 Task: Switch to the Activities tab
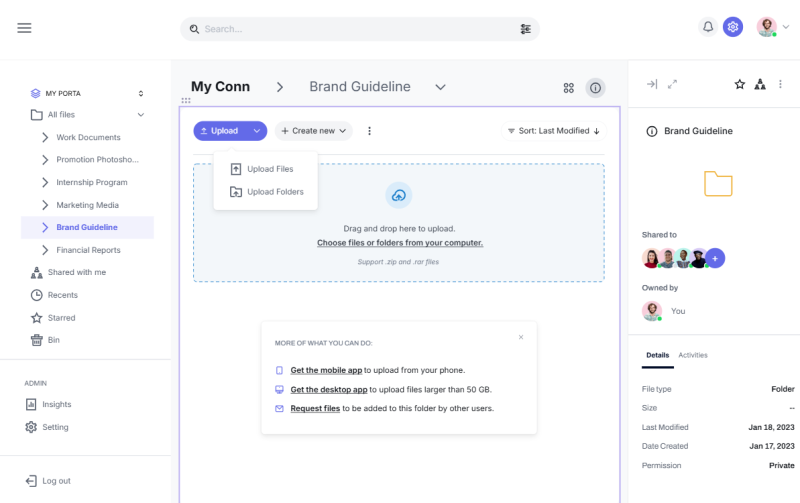693,355
